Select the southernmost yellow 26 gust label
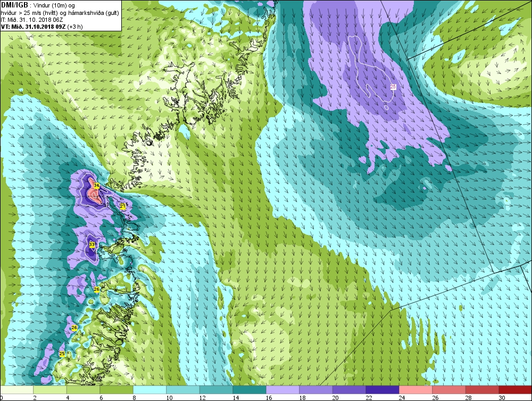This screenshot has height=401, width=532. (x=74, y=328)
